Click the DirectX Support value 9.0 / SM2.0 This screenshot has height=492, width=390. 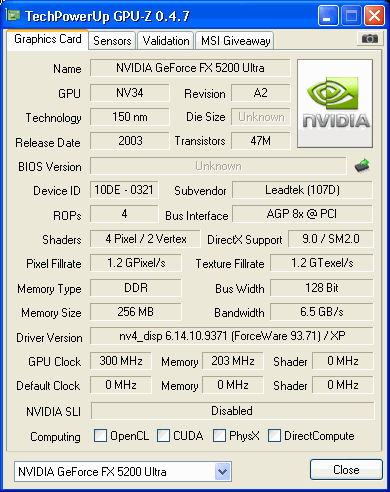(x=331, y=239)
